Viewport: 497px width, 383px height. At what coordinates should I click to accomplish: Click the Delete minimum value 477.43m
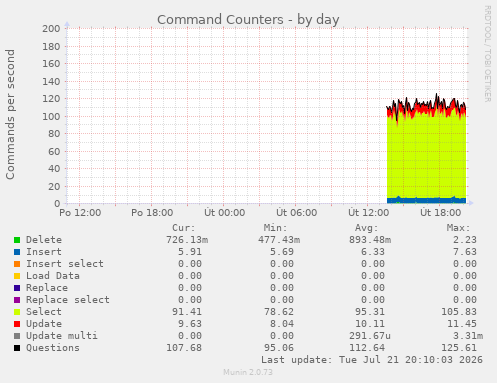[279, 240]
